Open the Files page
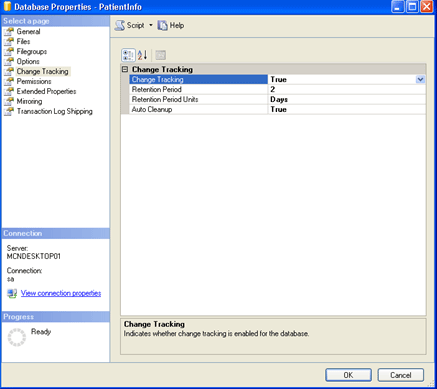Image resolution: width=437 pixels, height=389 pixels. point(23,41)
